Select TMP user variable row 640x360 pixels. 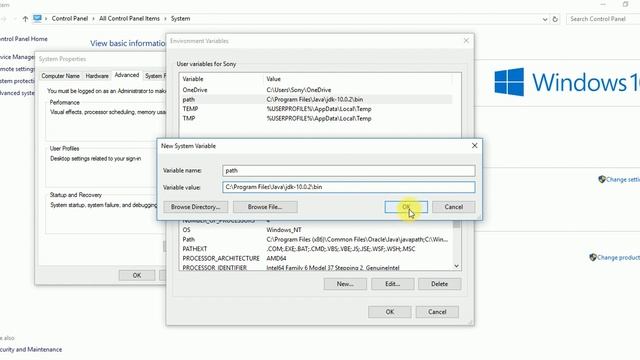point(316,118)
